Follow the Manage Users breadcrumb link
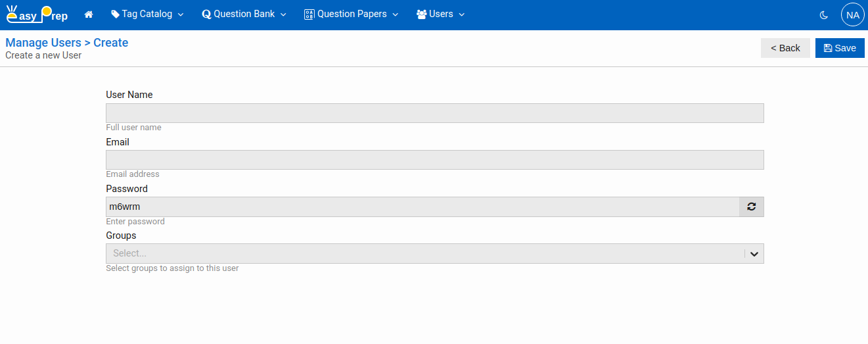The image size is (868, 344). [43, 43]
